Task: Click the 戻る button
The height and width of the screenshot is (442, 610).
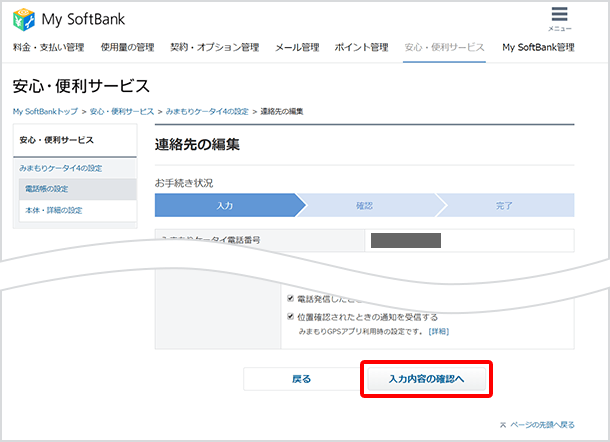Action: 301,379
